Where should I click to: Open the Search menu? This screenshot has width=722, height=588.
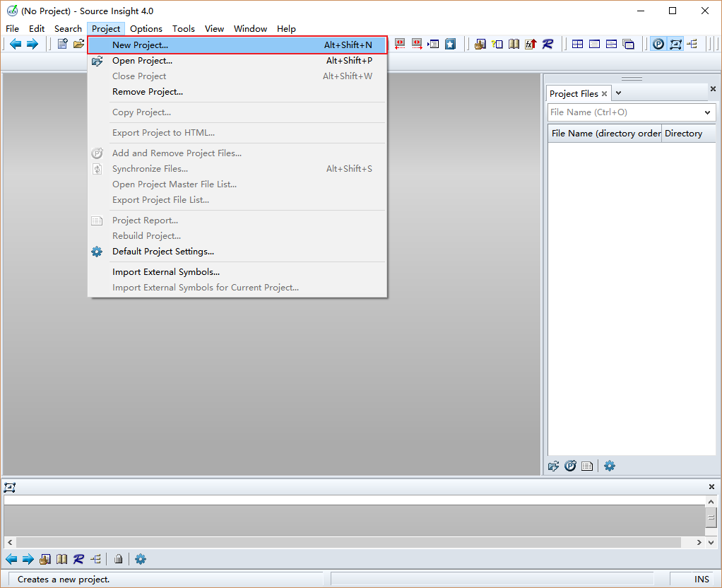68,28
